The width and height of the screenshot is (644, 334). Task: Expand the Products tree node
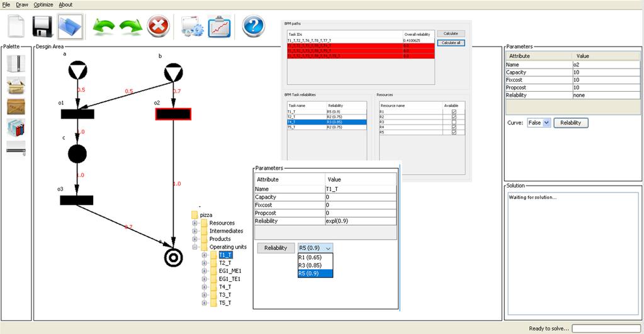[x=195, y=239]
